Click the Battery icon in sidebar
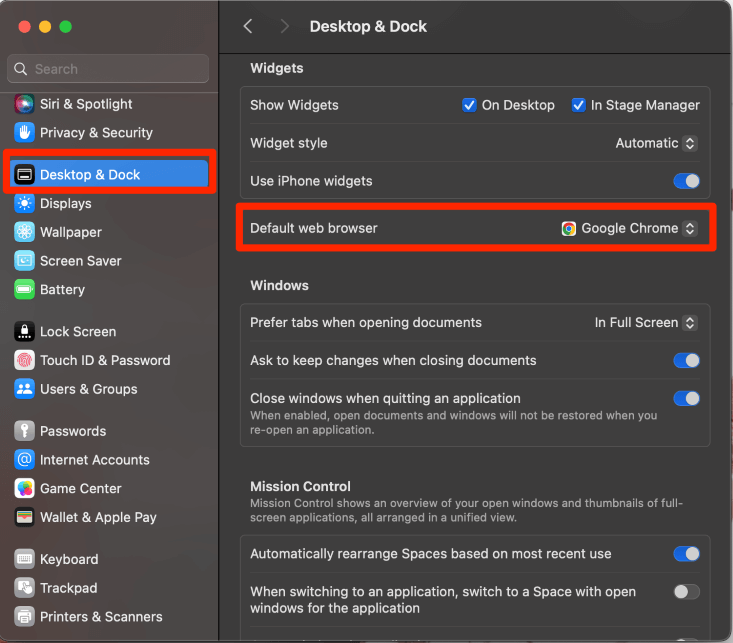This screenshot has width=733, height=643. (x=25, y=289)
